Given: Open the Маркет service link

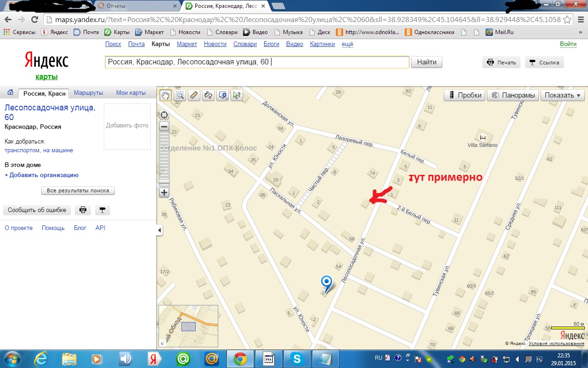Looking at the screenshot, I should click(x=187, y=44).
